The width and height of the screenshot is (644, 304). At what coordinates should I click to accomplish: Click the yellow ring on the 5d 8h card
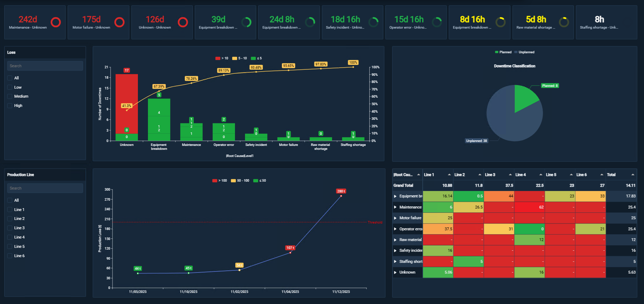(564, 22)
